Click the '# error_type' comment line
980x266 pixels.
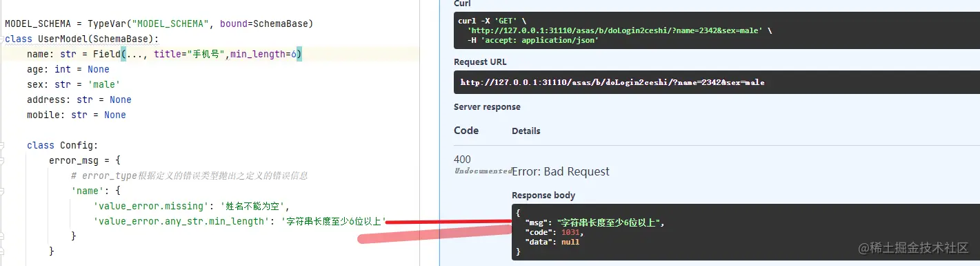pos(190,175)
